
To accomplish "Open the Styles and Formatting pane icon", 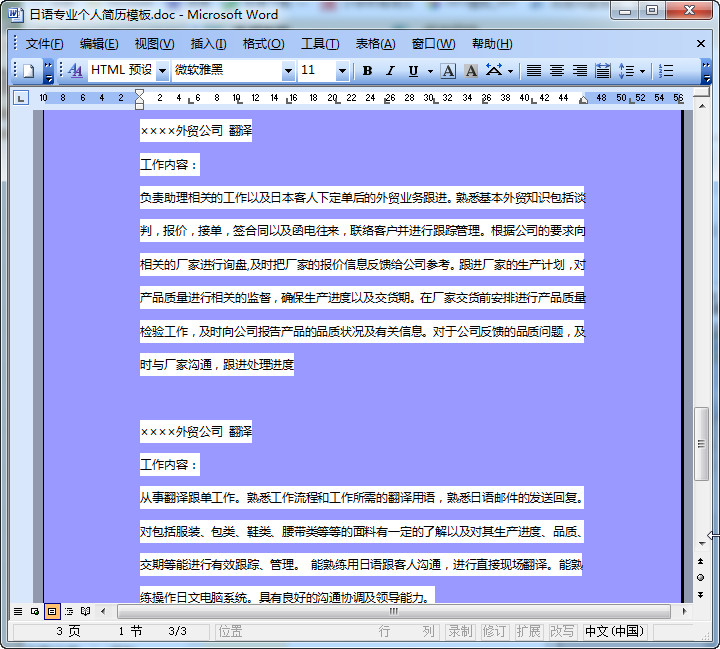I will tap(75, 71).
